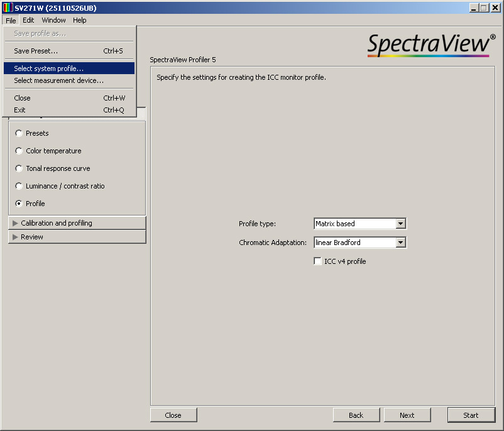Click the 'Chromatic Adaptation:' label

(x=273, y=243)
